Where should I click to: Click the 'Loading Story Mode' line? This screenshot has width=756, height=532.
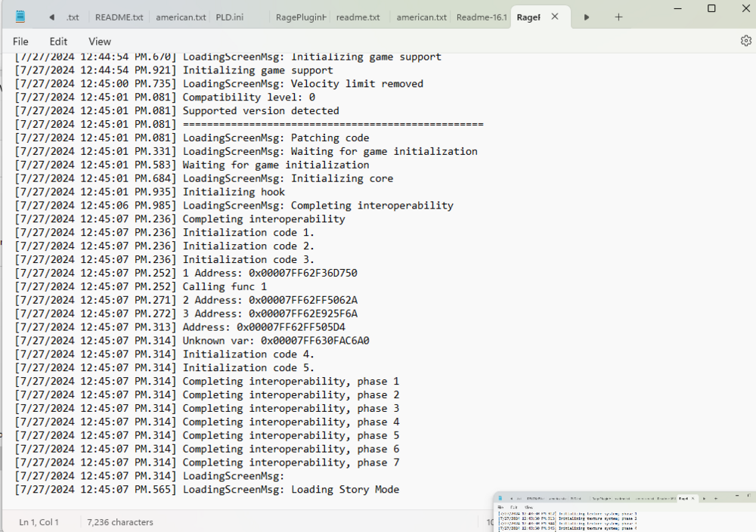pyautogui.click(x=206, y=489)
